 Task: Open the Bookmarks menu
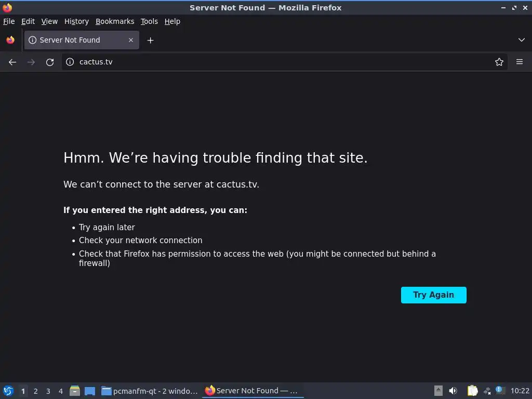click(x=115, y=21)
